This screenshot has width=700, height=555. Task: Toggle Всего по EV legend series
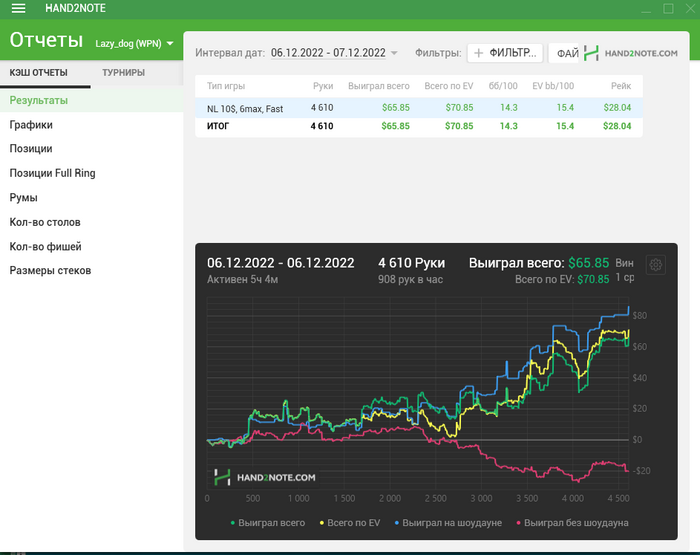pyautogui.click(x=350, y=523)
